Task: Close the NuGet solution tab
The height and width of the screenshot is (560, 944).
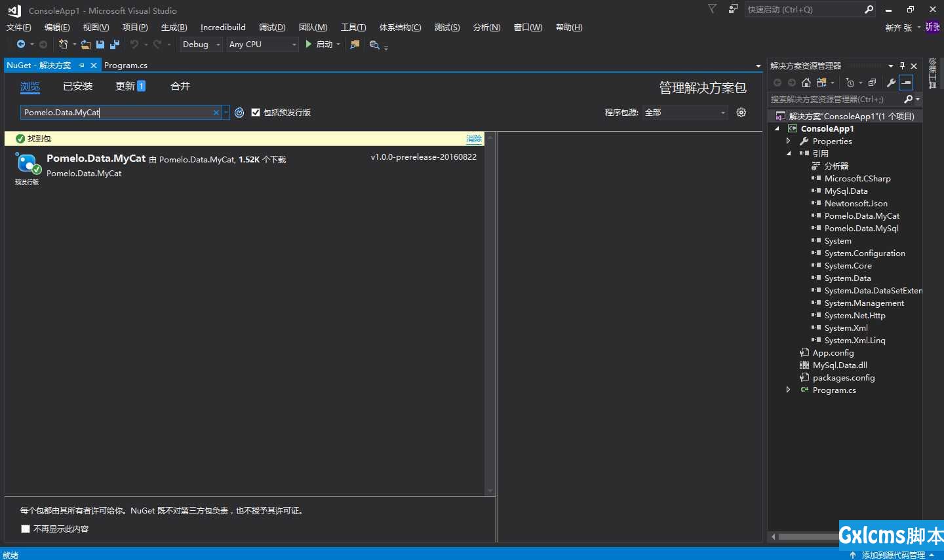Action: [x=94, y=65]
